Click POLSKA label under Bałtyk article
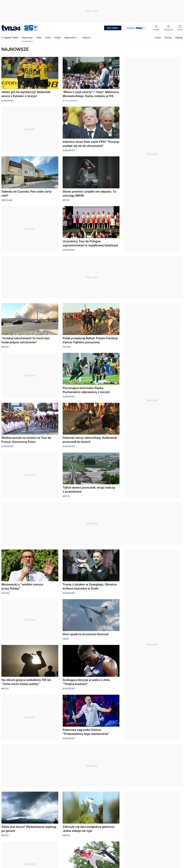184x868 pixels. [x=67, y=347]
